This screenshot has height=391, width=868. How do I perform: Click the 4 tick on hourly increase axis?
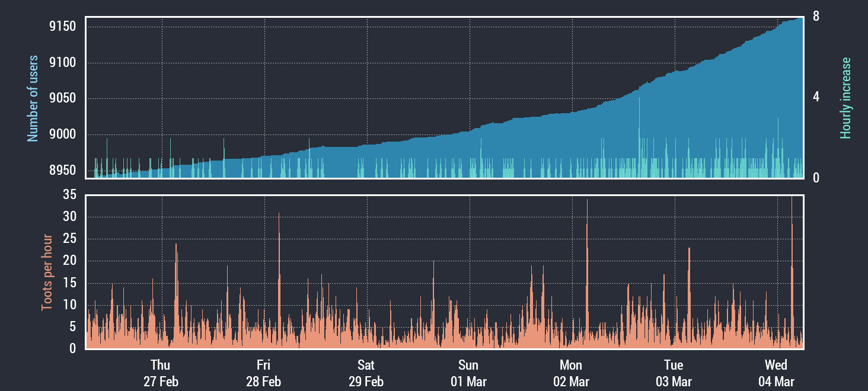(x=816, y=97)
